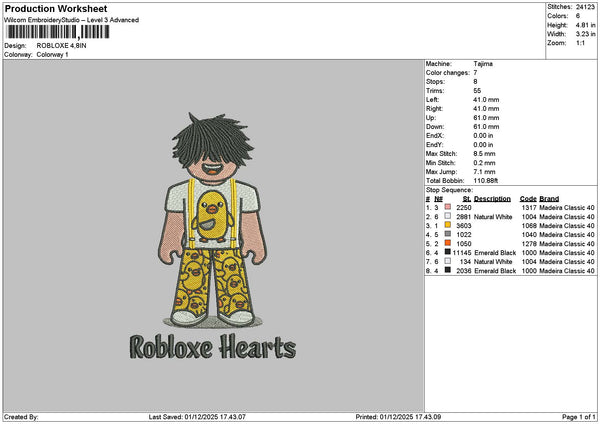
Task: Click the 'Description' column header
Action: (x=492, y=199)
